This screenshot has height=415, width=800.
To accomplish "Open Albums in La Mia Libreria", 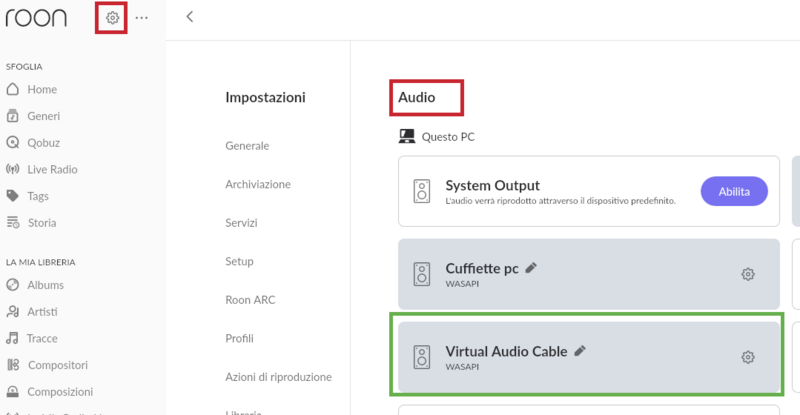I will (x=46, y=285).
